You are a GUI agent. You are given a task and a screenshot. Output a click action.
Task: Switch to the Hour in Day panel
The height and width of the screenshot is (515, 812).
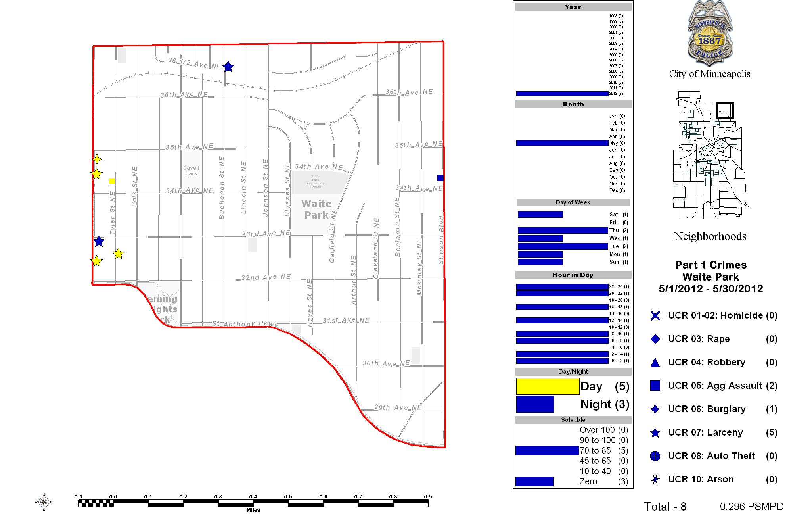click(x=573, y=274)
